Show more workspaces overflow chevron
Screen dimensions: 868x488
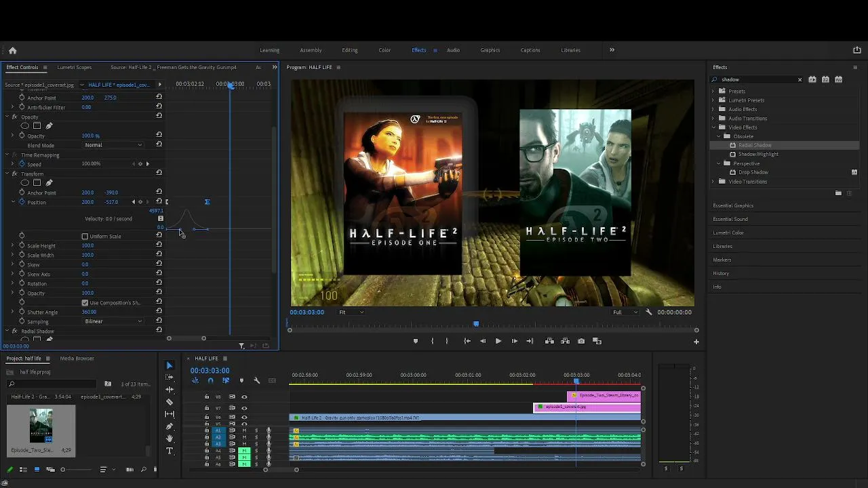coord(612,50)
